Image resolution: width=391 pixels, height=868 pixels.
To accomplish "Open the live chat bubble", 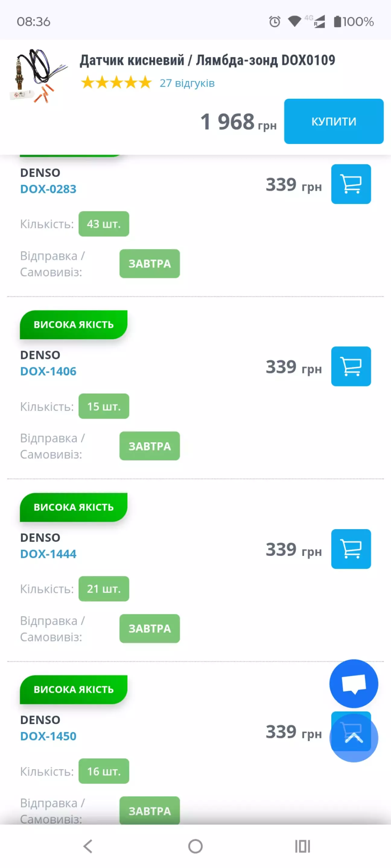I will 353,684.
